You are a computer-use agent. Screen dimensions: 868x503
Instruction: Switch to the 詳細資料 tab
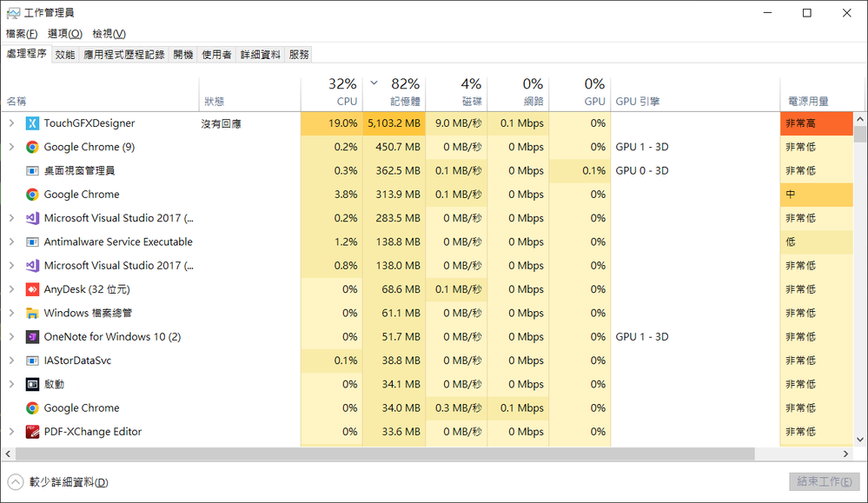point(260,55)
